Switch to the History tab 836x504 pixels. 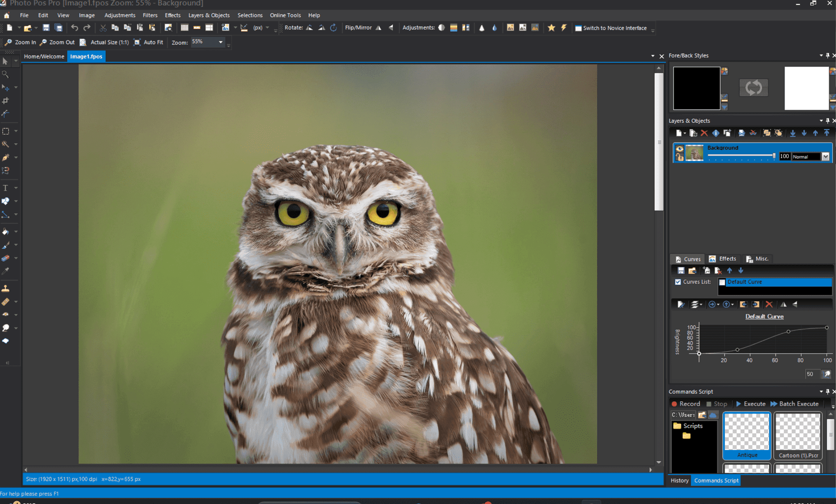(679, 480)
